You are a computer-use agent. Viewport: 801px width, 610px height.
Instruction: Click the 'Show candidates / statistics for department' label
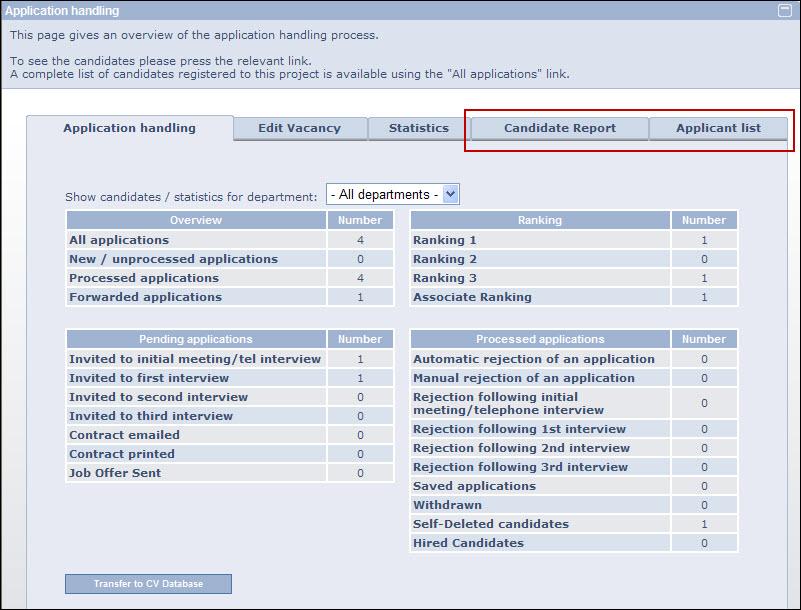point(191,197)
